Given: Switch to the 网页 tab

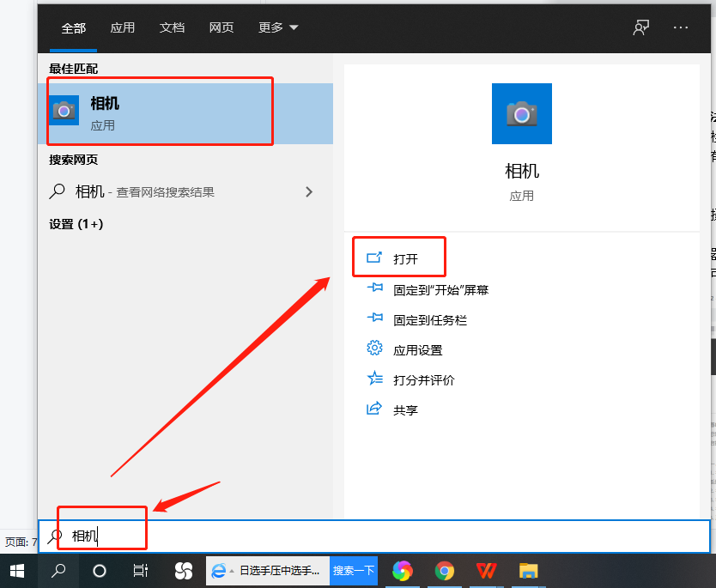Looking at the screenshot, I should [221, 27].
